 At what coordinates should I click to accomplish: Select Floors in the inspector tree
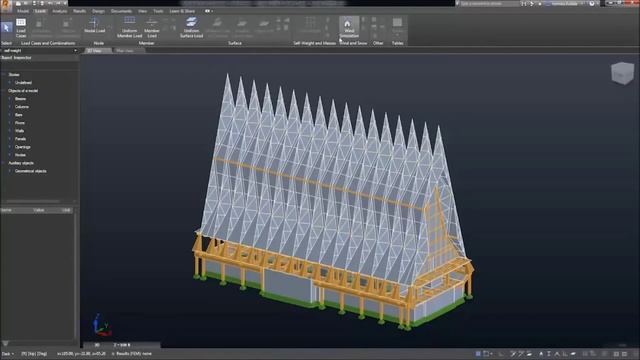click(x=20, y=123)
